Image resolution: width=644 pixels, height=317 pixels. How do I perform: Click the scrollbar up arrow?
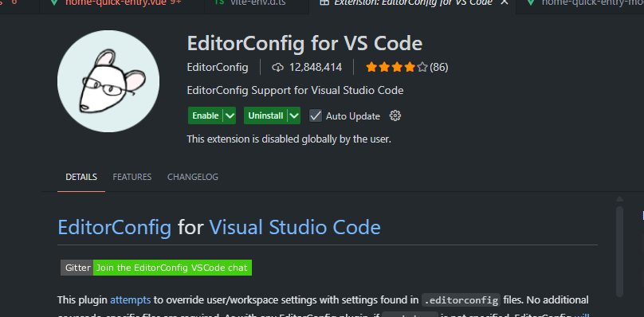[x=619, y=199]
